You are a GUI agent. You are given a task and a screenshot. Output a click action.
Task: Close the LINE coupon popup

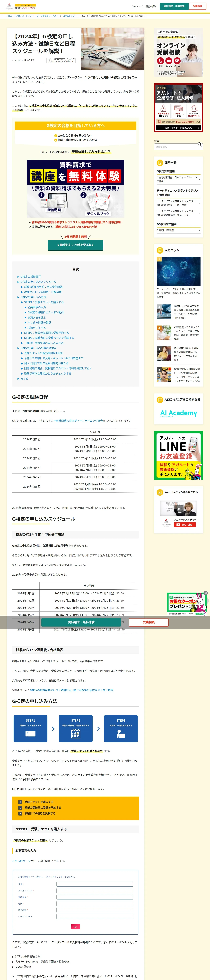(205, 593)
